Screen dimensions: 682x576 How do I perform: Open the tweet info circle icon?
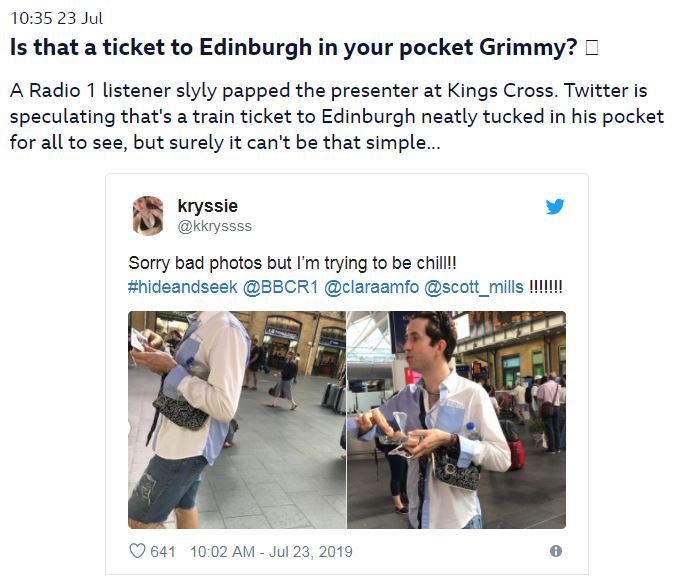(x=555, y=551)
